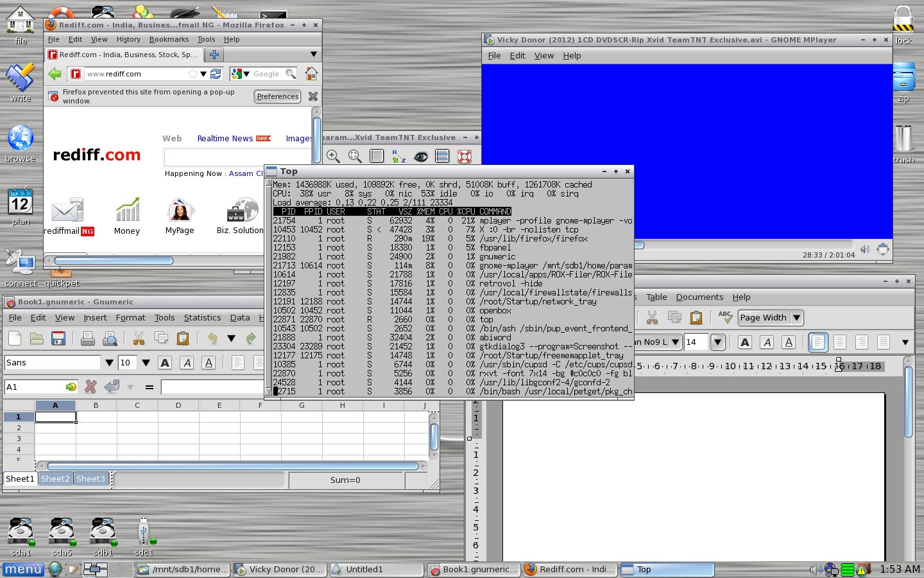Click Firefox back arrow button

55,74
